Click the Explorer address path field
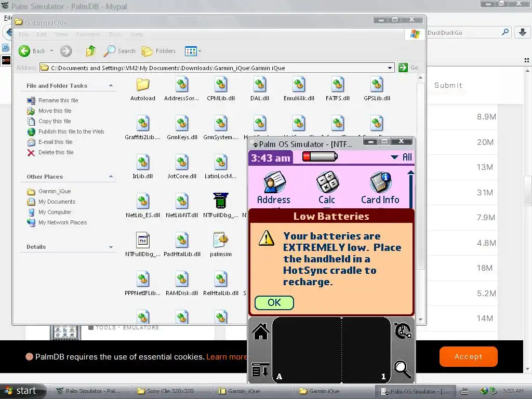The image size is (532, 399). click(217, 68)
